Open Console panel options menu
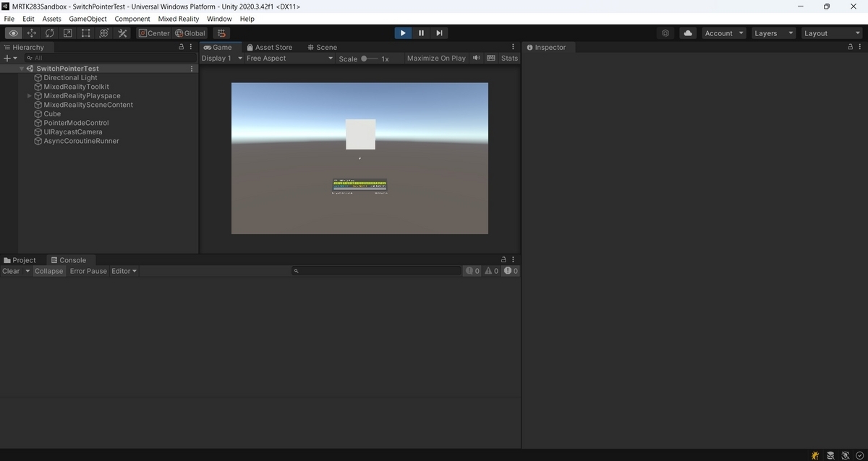 point(514,260)
